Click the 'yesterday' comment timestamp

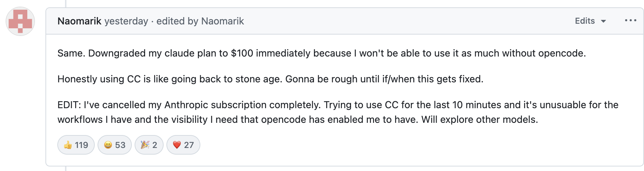pyautogui.click(x=126, y=21)
